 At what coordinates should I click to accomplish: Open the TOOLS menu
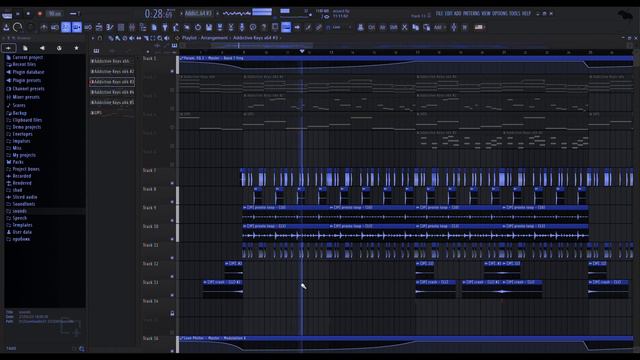coord(515,13)
